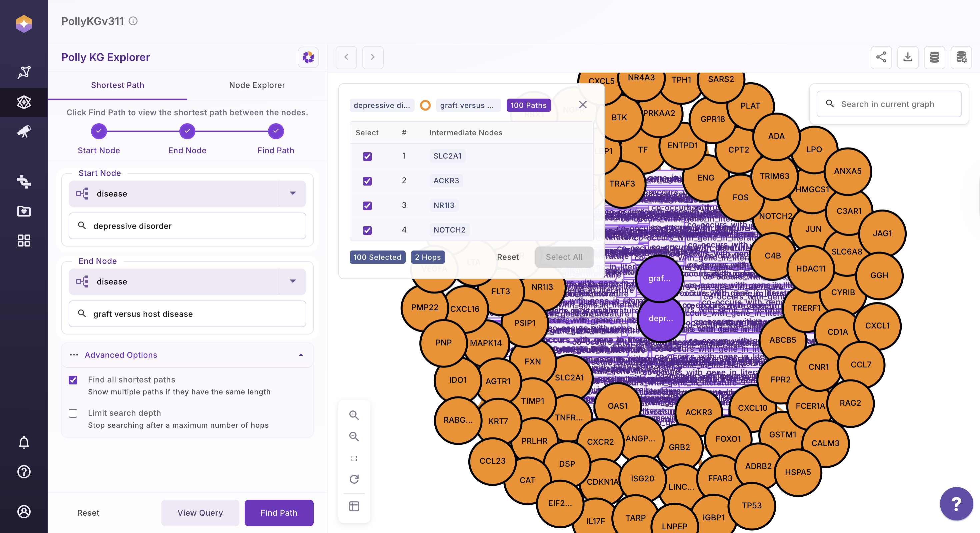Open End Node type dropdown

(x=293, y=281)
